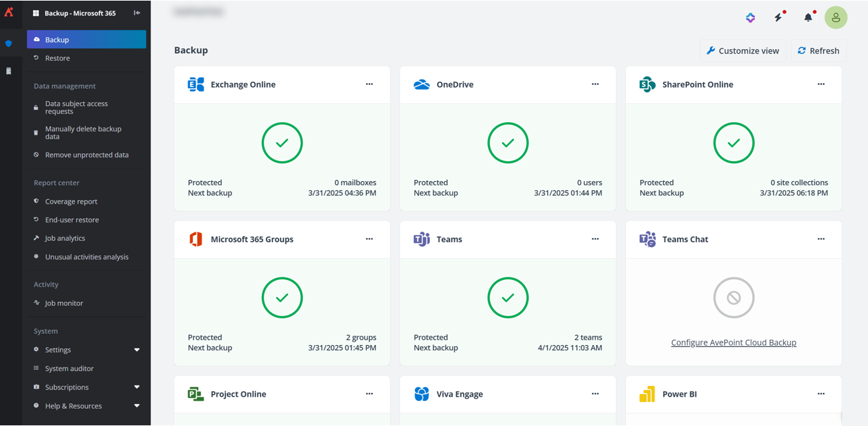Screen dimensions: 868x426
Task: Click the System auditor icon in sidebar
Action: 36,368
